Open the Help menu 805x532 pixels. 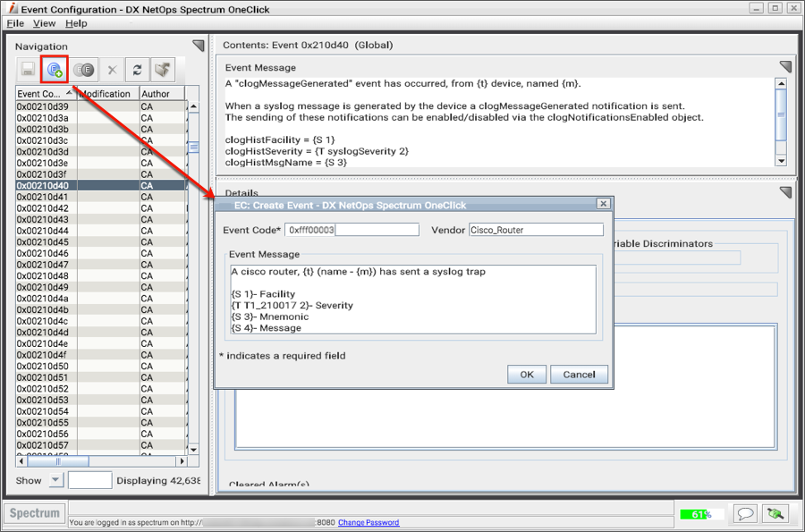click(x=76, y=23)
